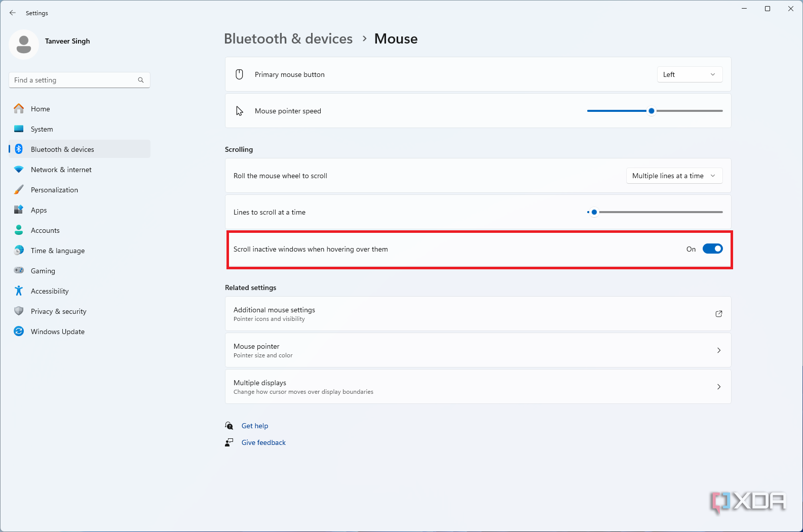Click the Gaming sidebar label
803x532 pixels.
point(43,271)
